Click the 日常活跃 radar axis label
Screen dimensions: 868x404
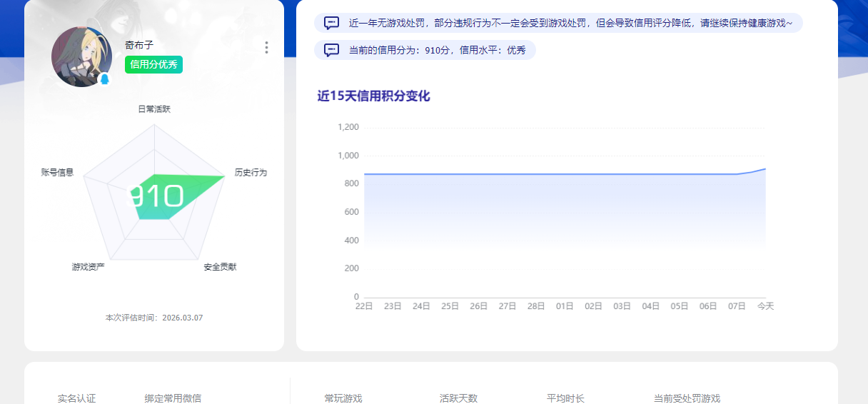154,109
